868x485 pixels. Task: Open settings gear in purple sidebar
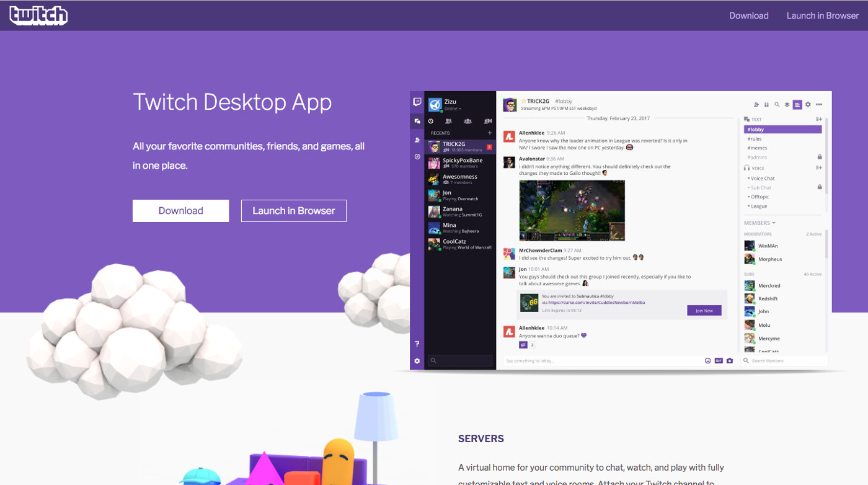tap(417, 360)
